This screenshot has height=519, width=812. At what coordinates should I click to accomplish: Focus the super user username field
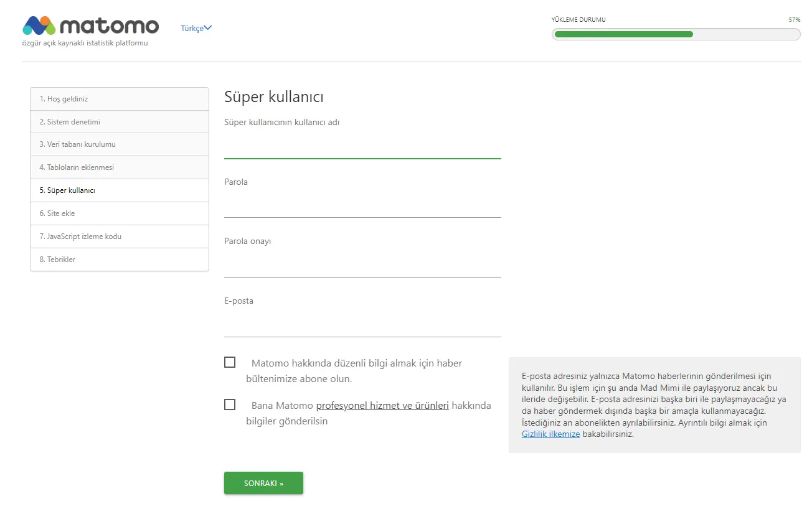point(362,147)
